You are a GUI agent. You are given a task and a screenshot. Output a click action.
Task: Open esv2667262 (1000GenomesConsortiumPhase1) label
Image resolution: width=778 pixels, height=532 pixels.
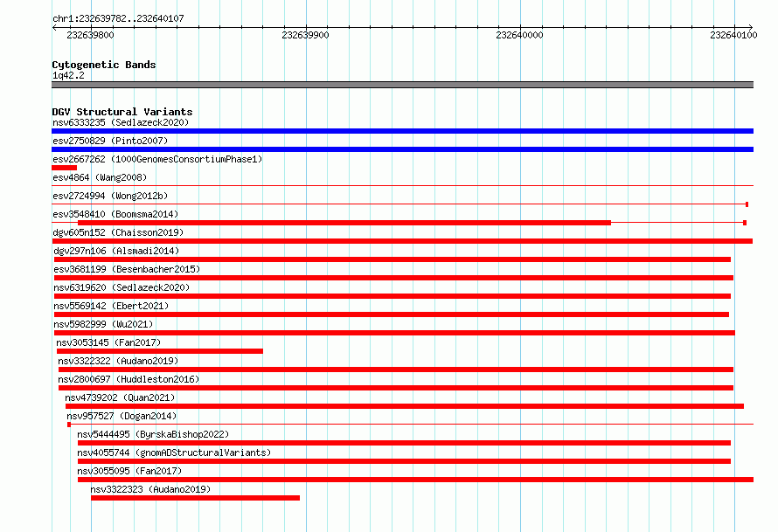click(x=157, y=159)
